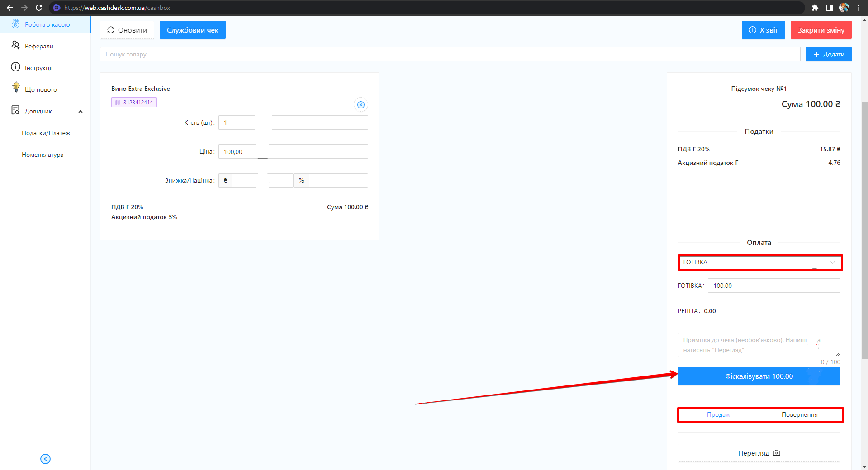Click the sidebar collapse arrow icon
Viewport: 868px width, 470px height.
pos(45,459)
